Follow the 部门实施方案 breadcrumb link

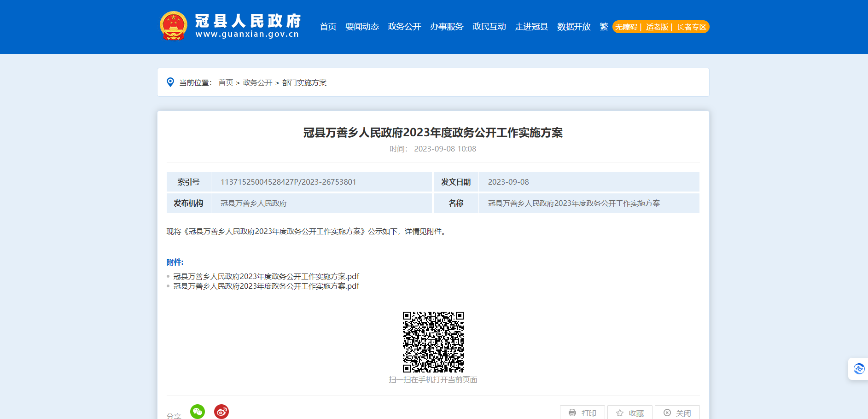click(x=304, y=82)
